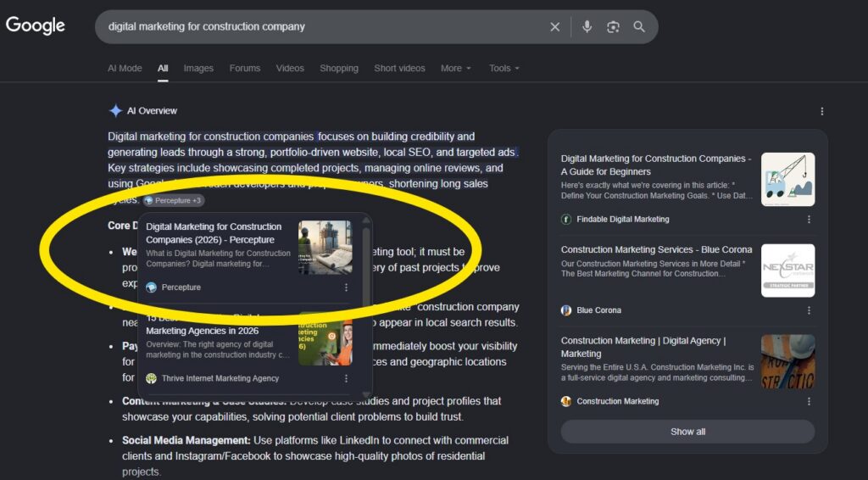Click Thrive agency article thumbnail
The width and height of the screenshot is (868, 480).
(325, 339)
